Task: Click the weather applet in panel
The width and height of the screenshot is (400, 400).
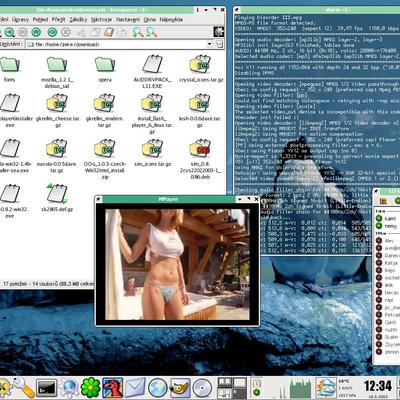Action: (326, 388)
